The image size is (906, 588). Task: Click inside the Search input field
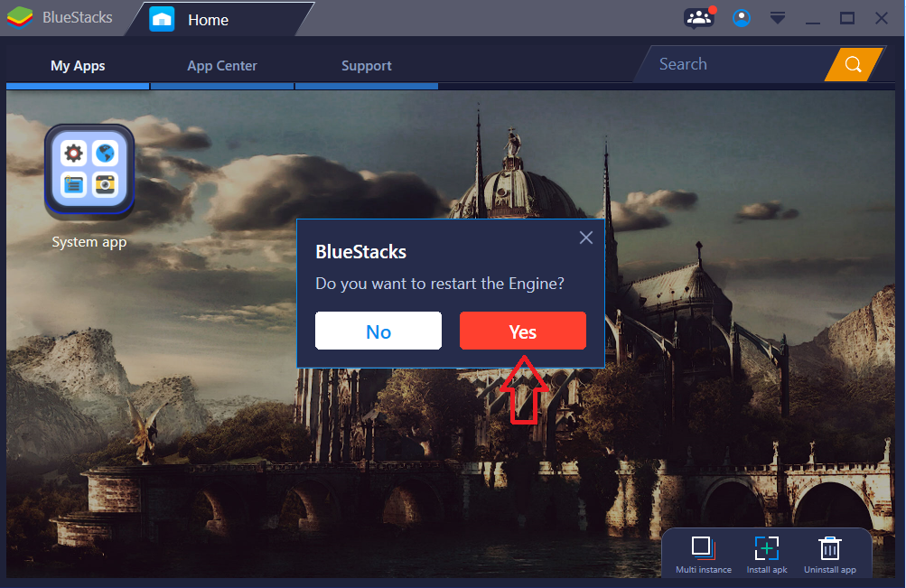pos(733,64)
